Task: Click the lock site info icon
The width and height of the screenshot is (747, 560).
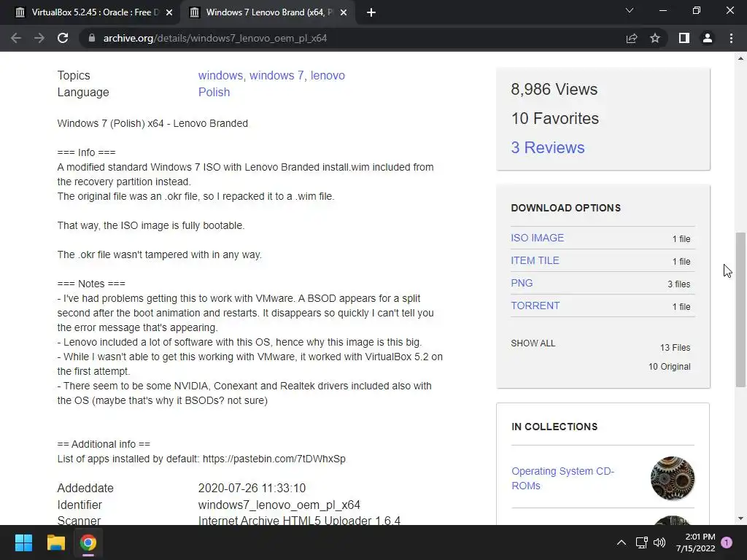Action: coord(92,38)
